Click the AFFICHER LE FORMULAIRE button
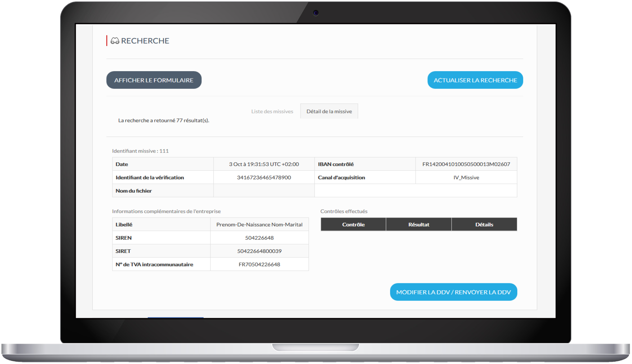Image resolution: width=632 pixels, height=364 pixels. [x=154, y=80]
